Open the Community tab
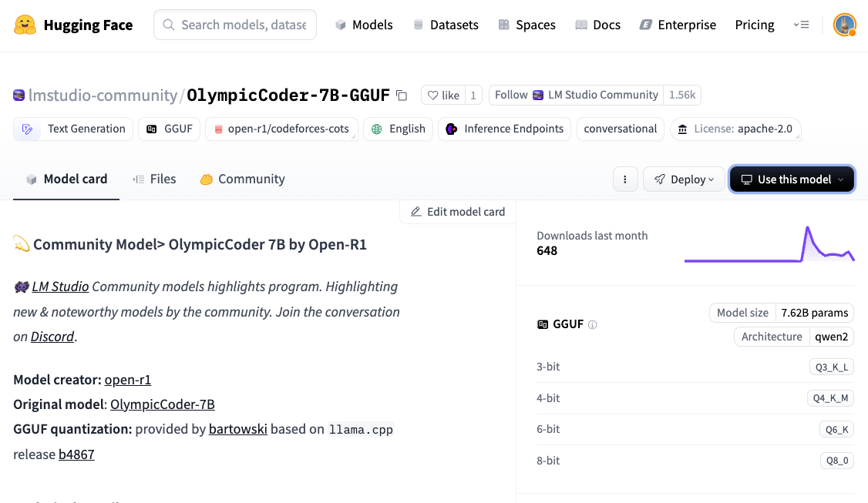This screenshot has width=868, height=503. (242, 179)
